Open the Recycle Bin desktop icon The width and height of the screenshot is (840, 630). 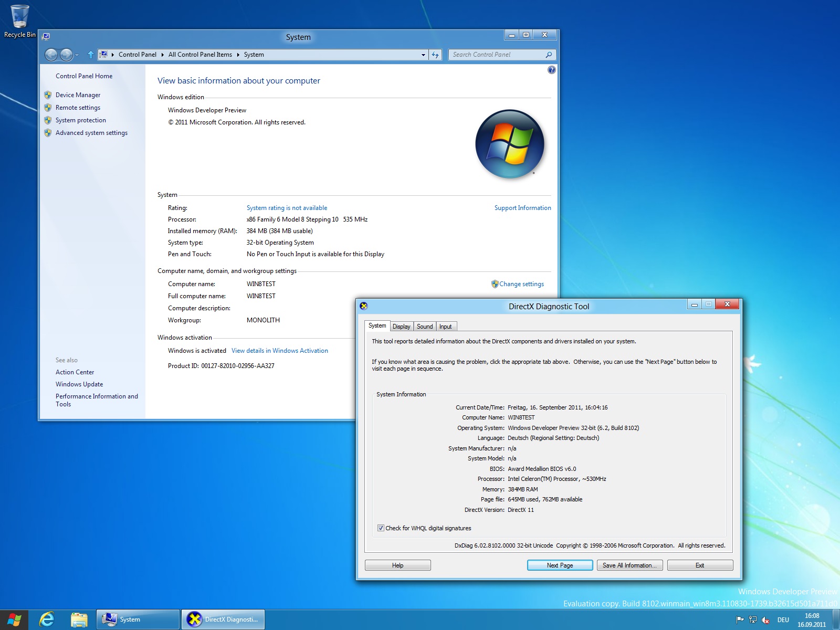(x=19, y=21)
